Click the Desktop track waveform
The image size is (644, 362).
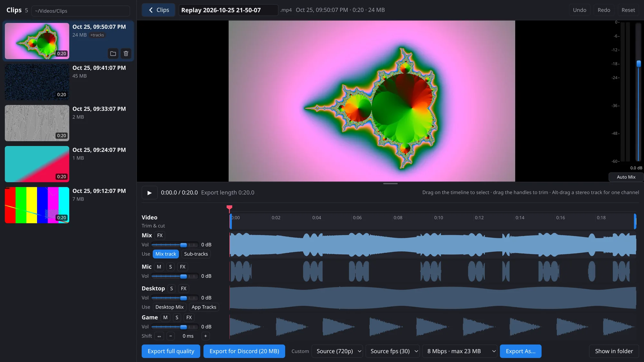[x=433, y=298]
